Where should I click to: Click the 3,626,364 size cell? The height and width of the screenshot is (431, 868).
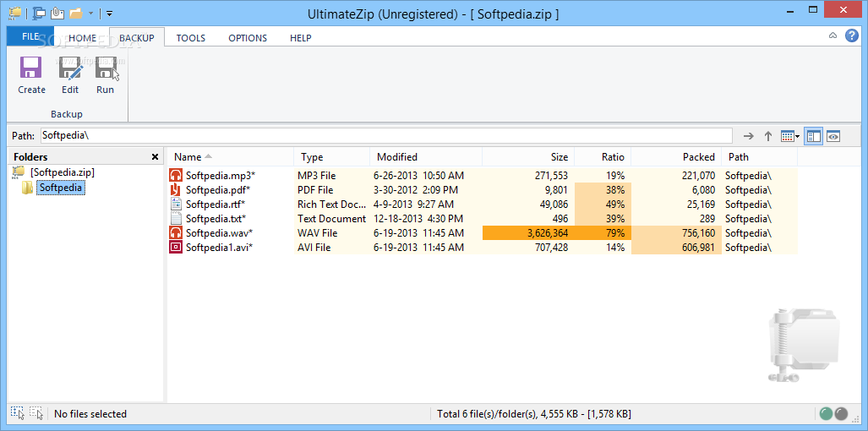[x=529, y=233]
